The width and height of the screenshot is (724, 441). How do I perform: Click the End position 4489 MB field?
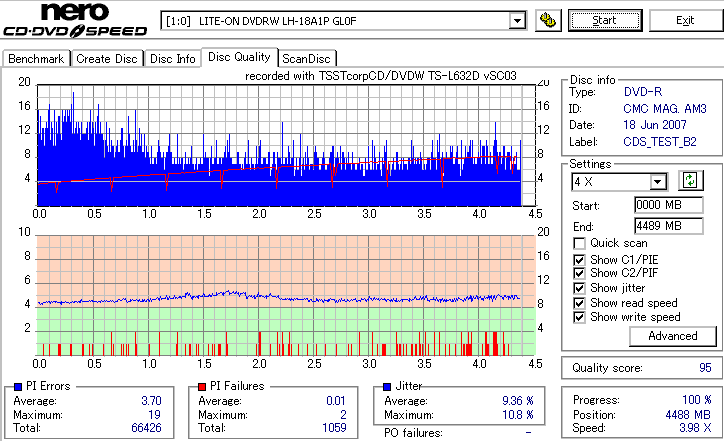pos(669,226)
